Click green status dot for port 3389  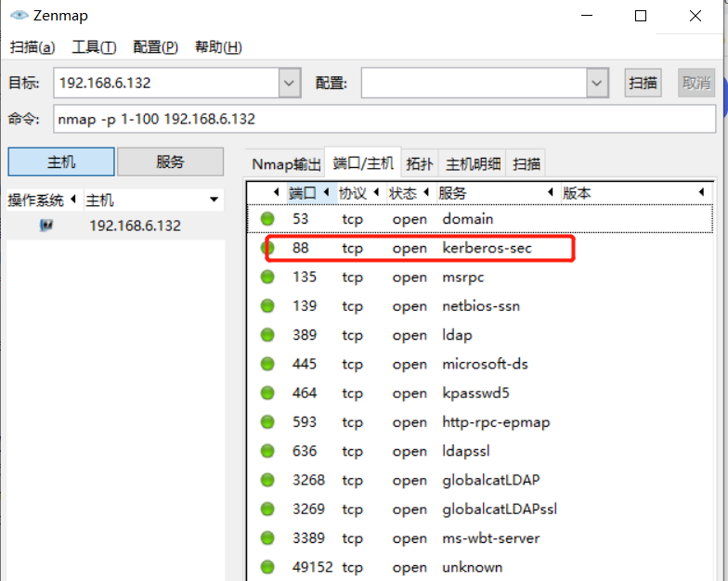[x=267, y=538]
